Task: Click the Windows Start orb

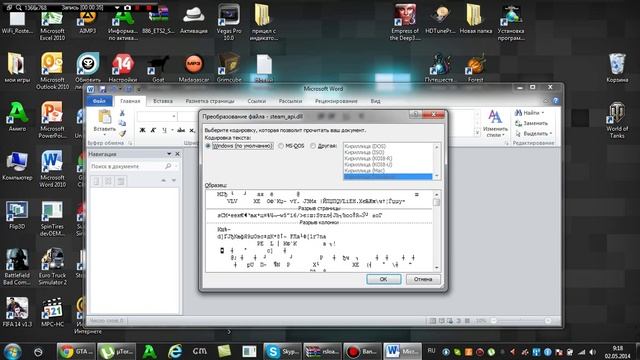Action: coord(13,351)
